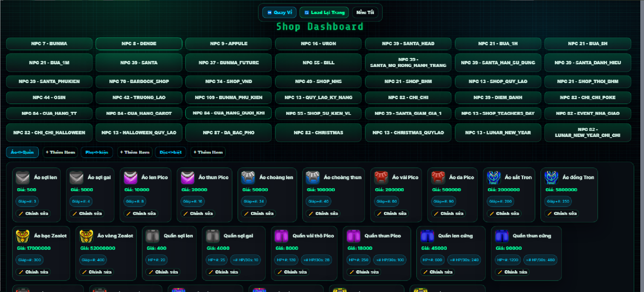Toggle the Nền: Tối theme button
This screenshot has width=644, height=292.
365,12
